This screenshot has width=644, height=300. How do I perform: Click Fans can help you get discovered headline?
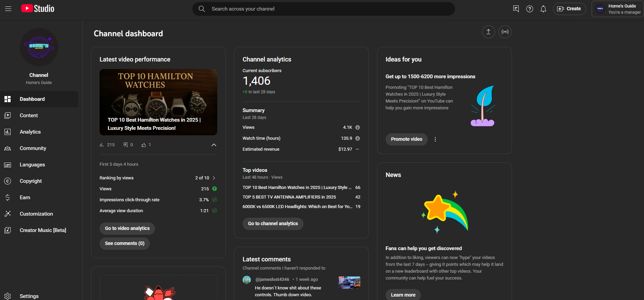click(424, 248)
